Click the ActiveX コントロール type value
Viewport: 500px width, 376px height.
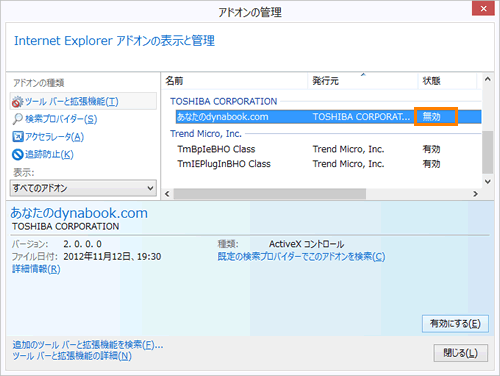pos(306,244)
